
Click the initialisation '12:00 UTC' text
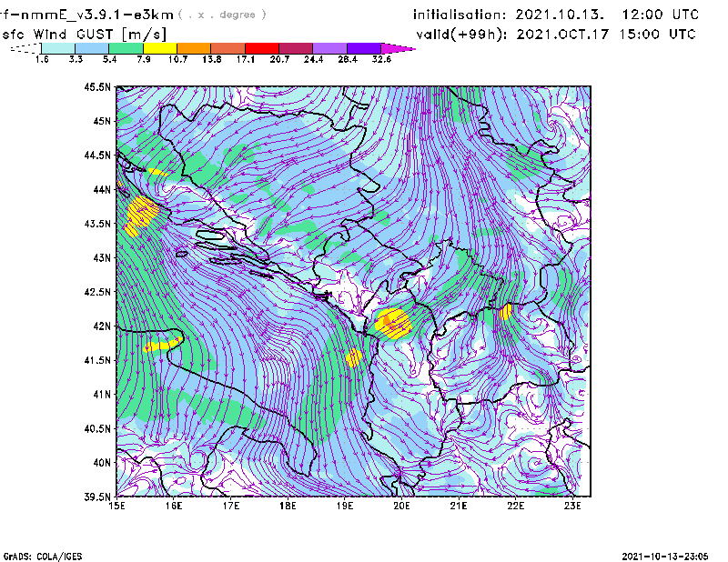(x=661, y=15)
